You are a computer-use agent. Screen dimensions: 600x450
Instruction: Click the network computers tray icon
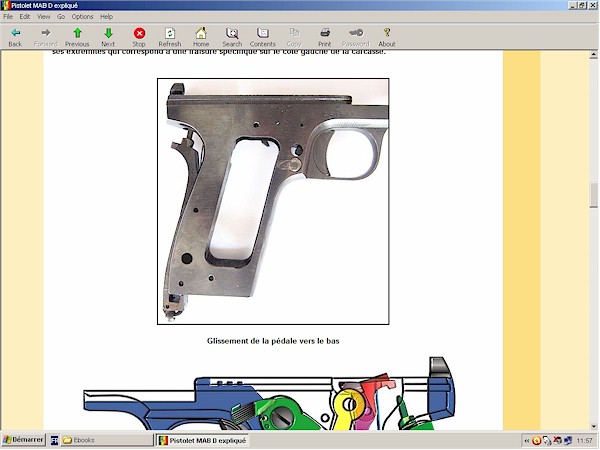click(x=568, y=441)
